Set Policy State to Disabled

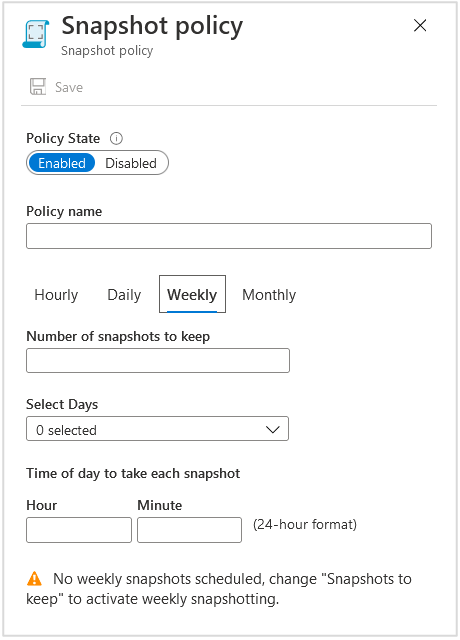tap(131, 163)
